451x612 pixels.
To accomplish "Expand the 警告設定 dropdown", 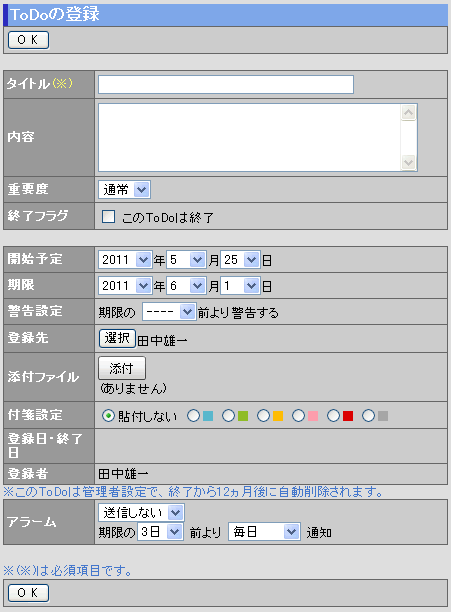I will click(x=169, y=312).
